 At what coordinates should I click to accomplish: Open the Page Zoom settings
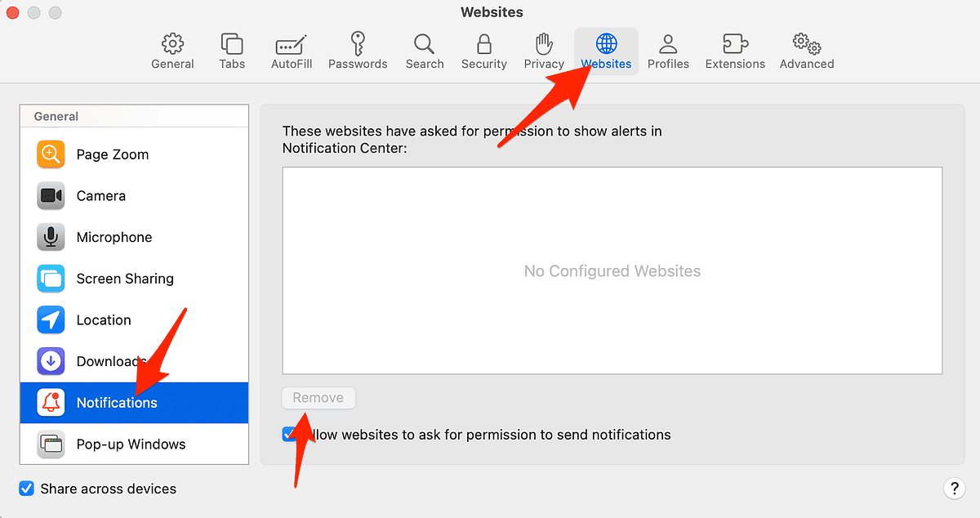112,154
